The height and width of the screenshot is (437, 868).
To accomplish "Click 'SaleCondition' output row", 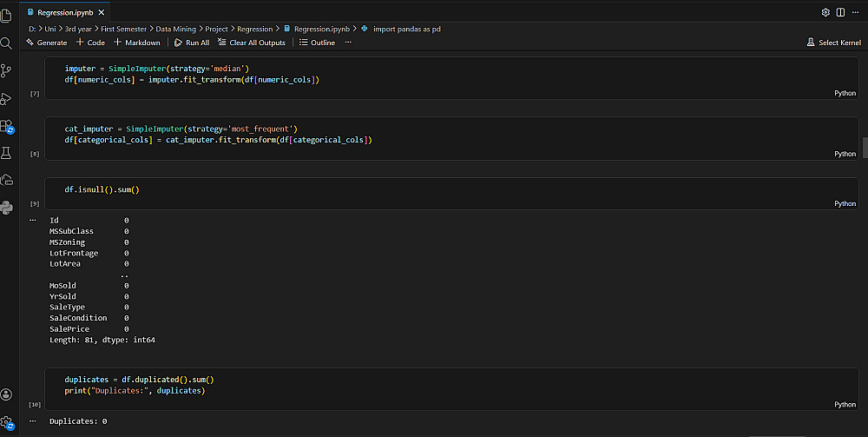I will (x=89, y=318).
